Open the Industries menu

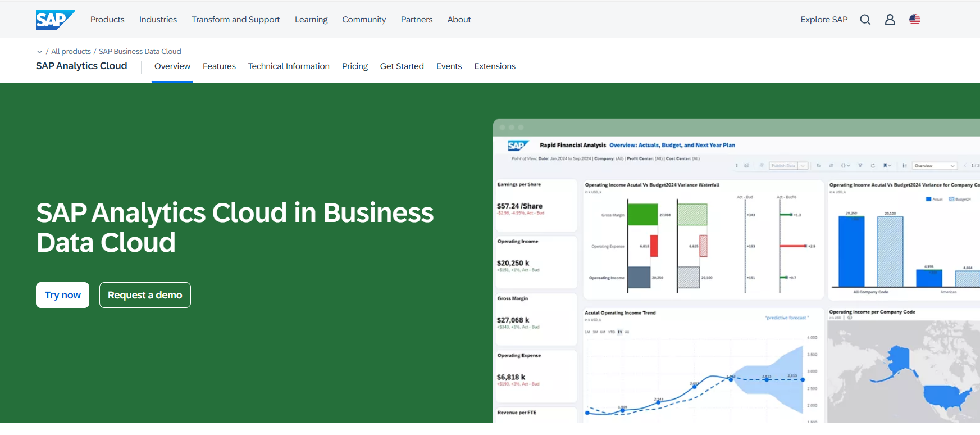[x=158, y=20]
